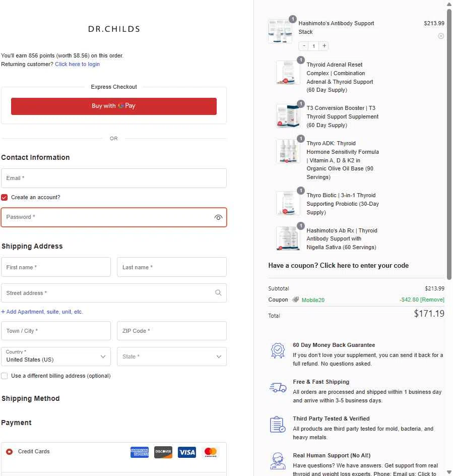Screen dimensions: 453x476
Task: Remove Hashimoto's Antibody Support Stack from cart
Action: pyautogui.click(x=441, y=36)
